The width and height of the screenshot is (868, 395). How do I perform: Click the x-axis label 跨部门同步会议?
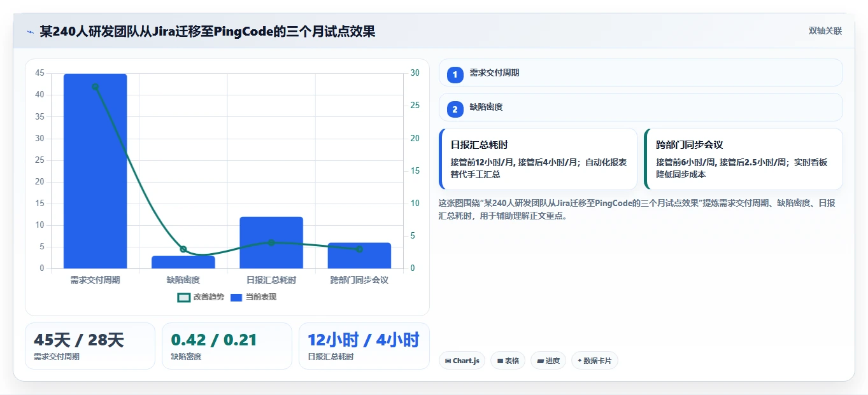pos(359,280)
